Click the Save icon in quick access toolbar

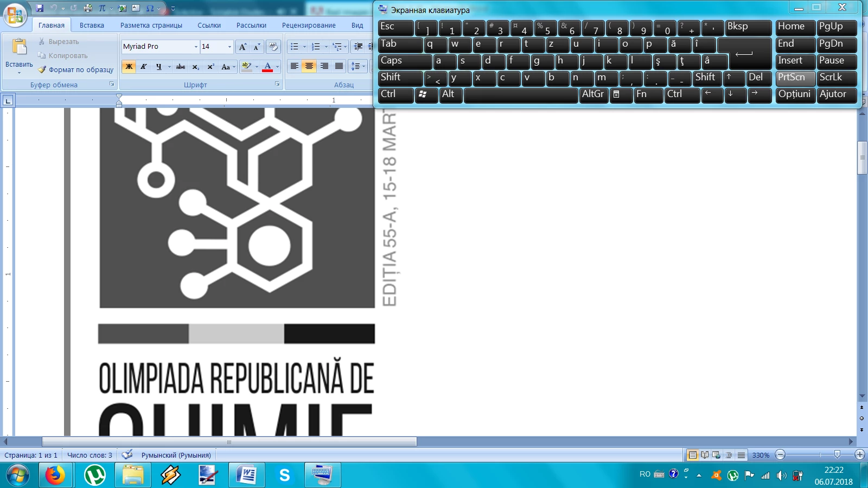(x=40, y=8)
